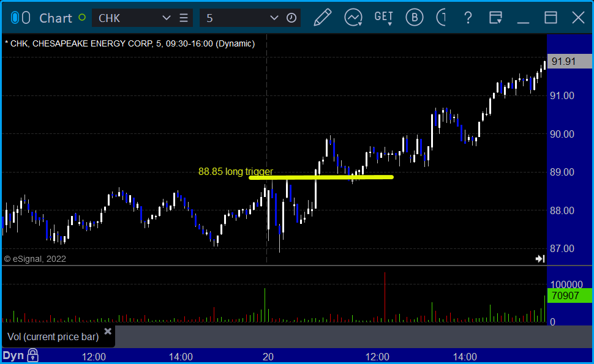Click the tallest red volume bar
The height and width of the screenshot is (364, 594).
pos(385,297)
